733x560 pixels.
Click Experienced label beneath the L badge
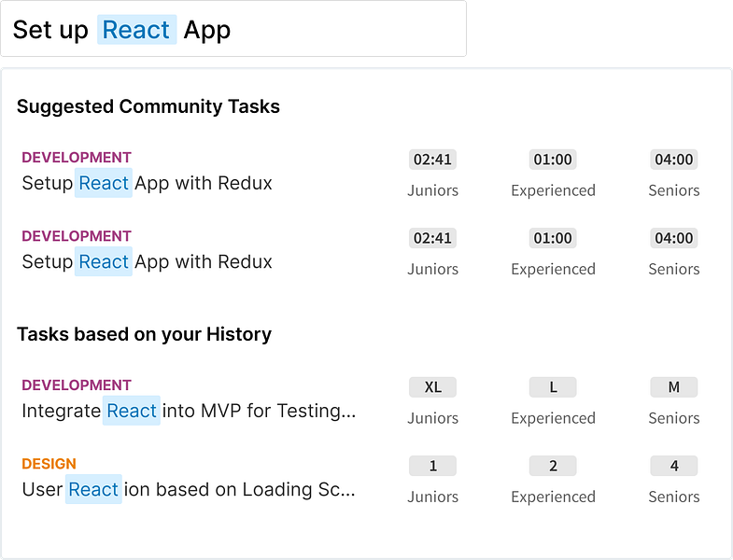[x=553, y=418]
